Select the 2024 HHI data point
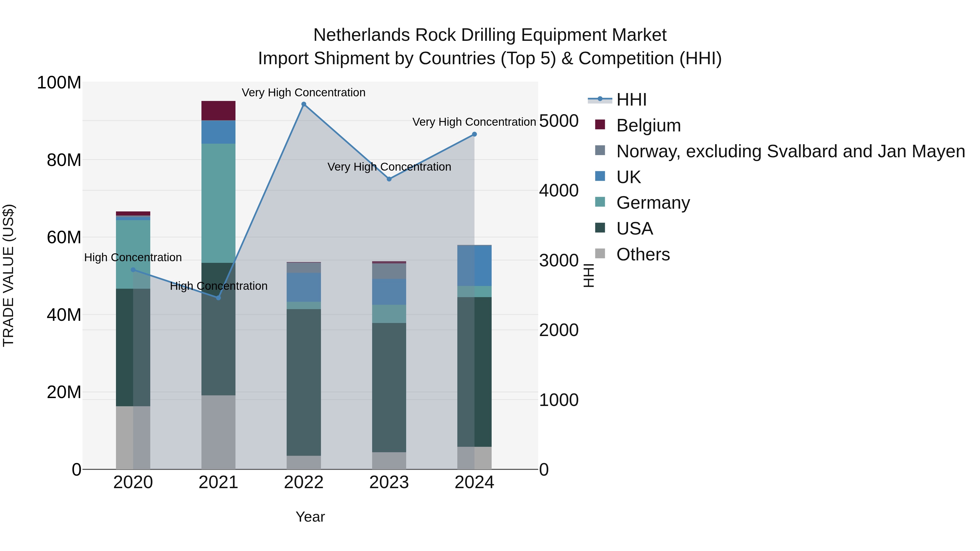980x551 pixels. coord(474,134)
